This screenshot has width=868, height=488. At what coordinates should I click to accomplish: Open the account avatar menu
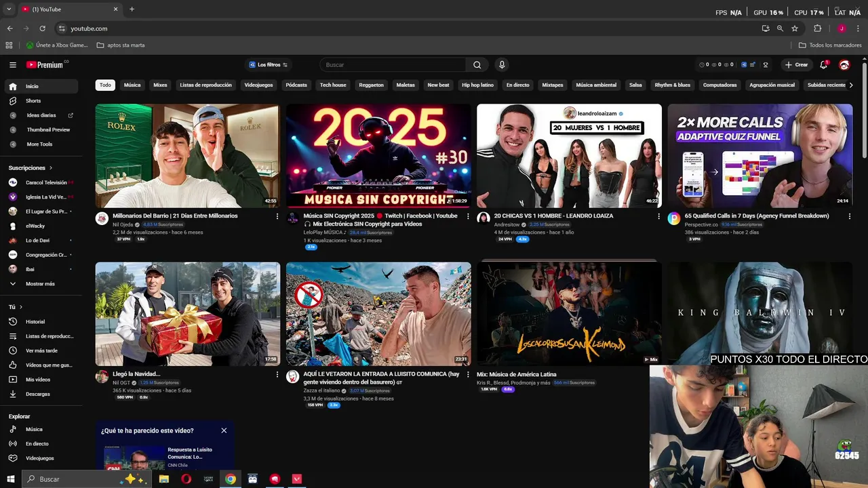pos(844,65)
